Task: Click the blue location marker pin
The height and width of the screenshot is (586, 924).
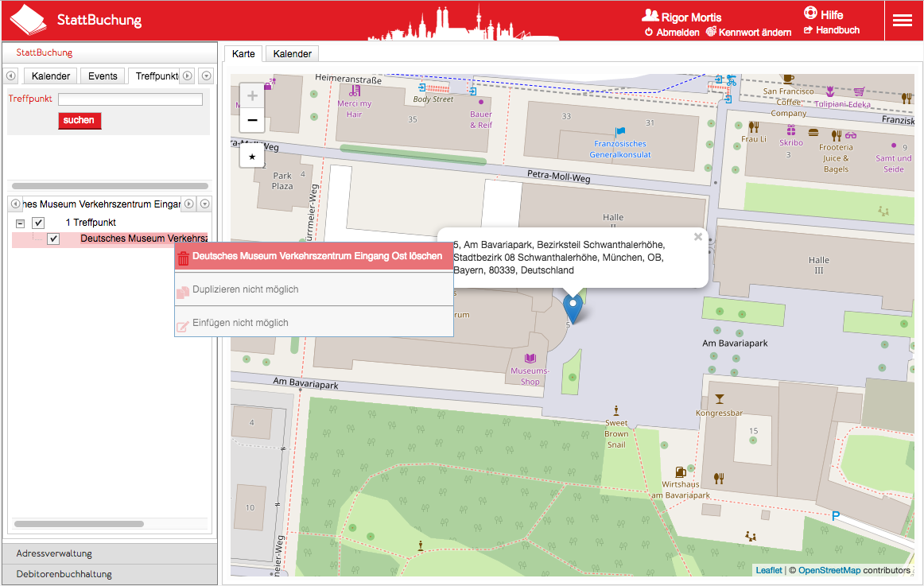Action: 572,308
